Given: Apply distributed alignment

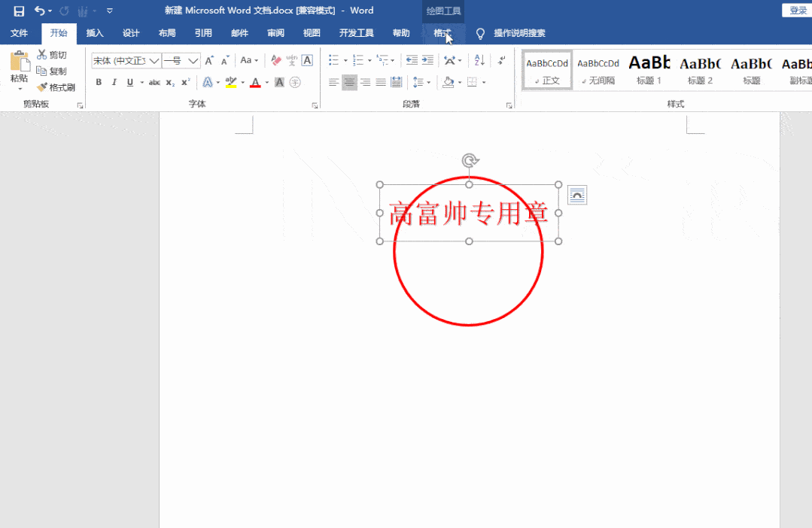Looking at the screenshot, I should coord(397,82).
